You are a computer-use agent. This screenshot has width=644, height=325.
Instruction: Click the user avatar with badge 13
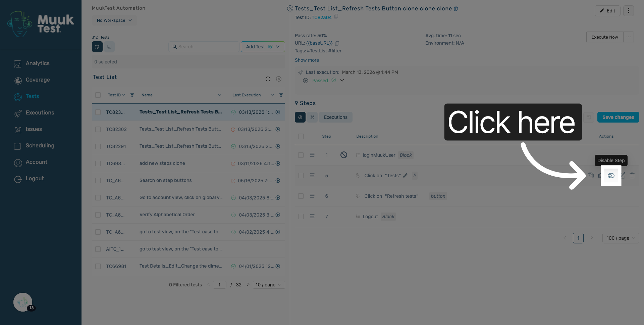23,302
